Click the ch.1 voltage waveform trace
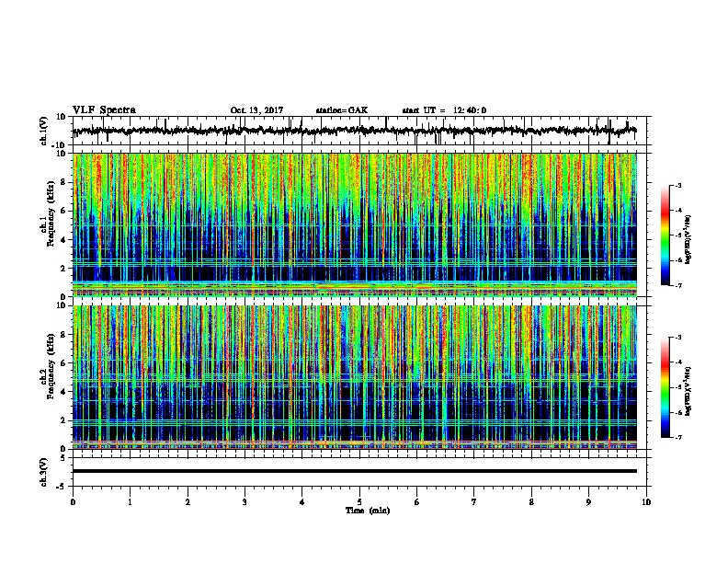728x563 pixels. tap(354, 131)
